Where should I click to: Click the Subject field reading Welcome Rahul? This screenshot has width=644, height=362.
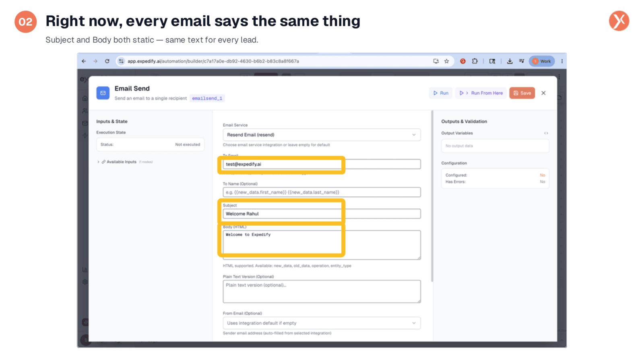tap(322, 214)
